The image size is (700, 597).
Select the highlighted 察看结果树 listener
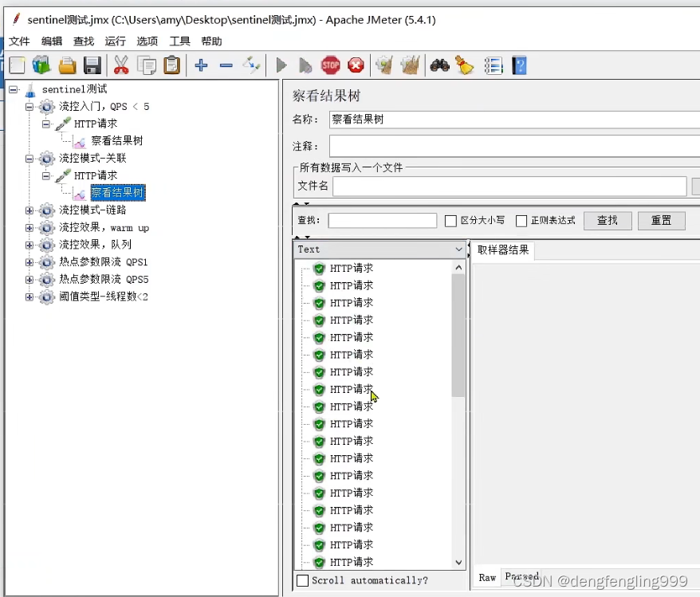117,193
